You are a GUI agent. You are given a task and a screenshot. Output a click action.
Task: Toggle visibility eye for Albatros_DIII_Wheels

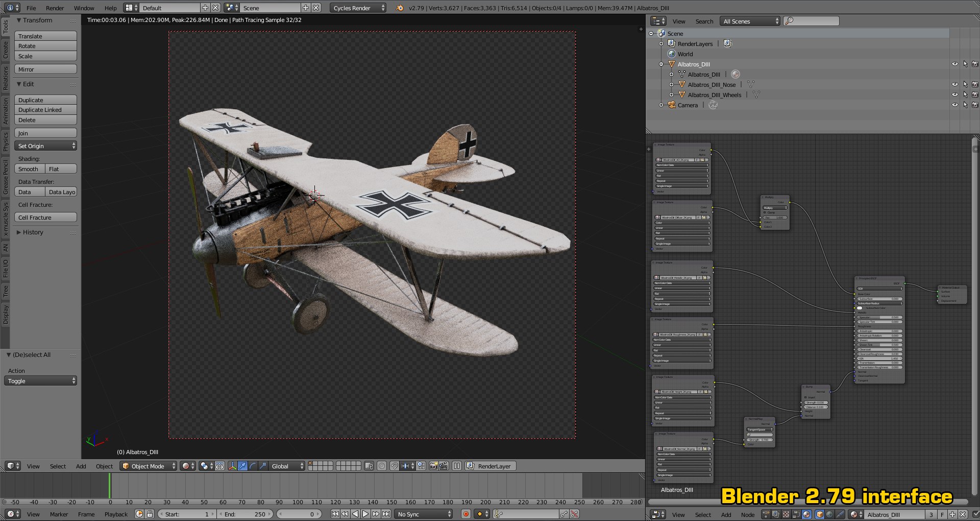954,94
